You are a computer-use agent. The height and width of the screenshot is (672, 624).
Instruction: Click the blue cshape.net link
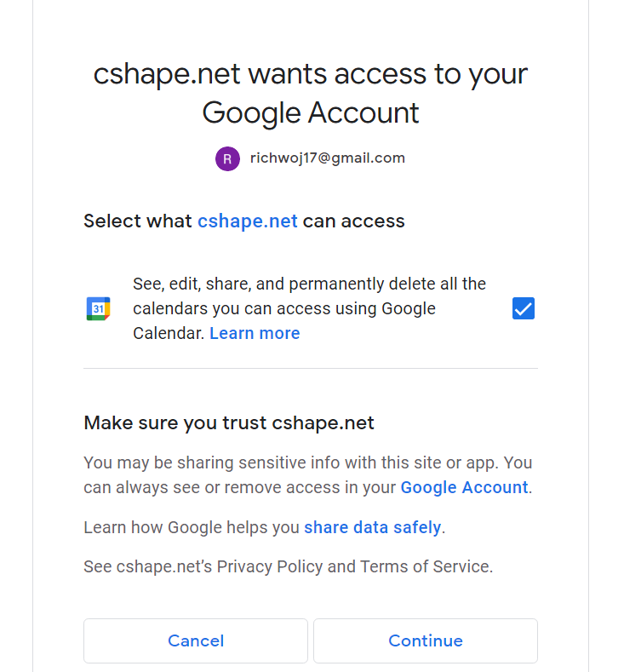[x=248, y=221]
